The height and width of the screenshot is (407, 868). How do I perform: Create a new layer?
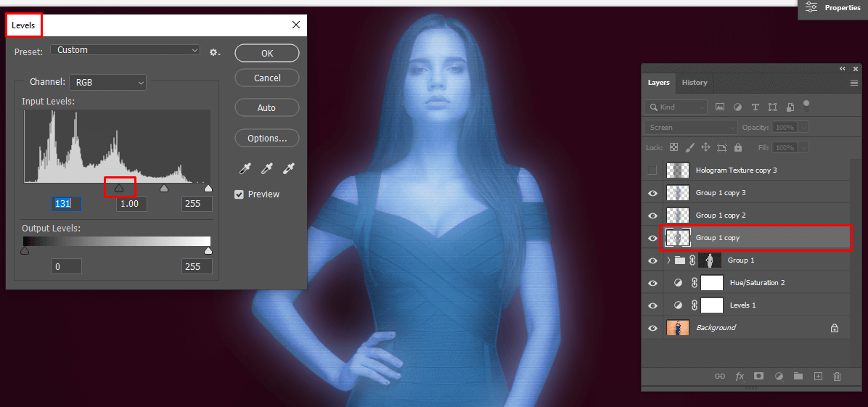pos(818,376)
